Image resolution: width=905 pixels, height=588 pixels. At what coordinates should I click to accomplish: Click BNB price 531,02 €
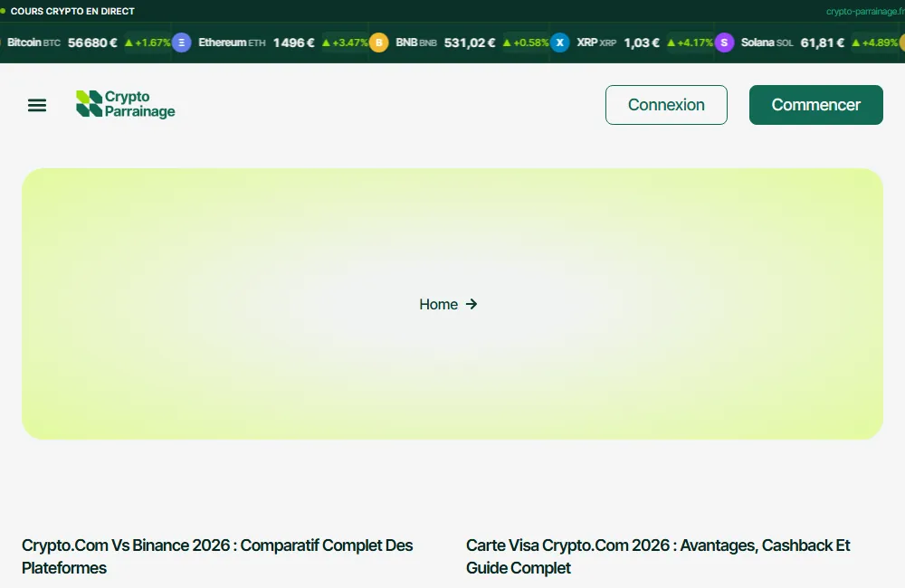click(470, 43)
